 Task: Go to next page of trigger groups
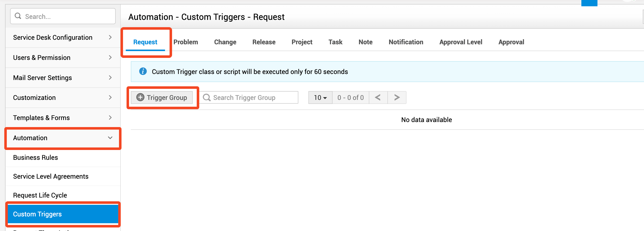coord(397,97)
